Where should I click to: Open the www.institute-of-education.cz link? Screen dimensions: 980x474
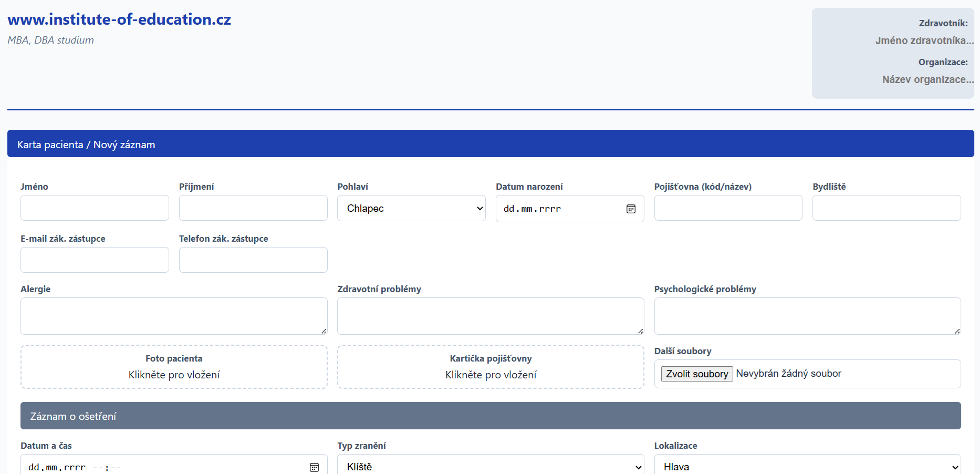tap(119, 19)
